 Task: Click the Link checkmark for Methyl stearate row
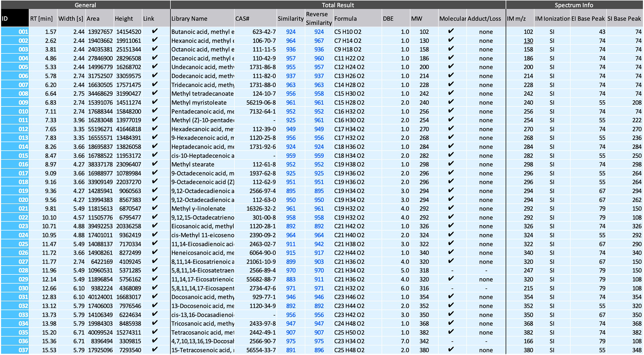click(x=155, y=164)
